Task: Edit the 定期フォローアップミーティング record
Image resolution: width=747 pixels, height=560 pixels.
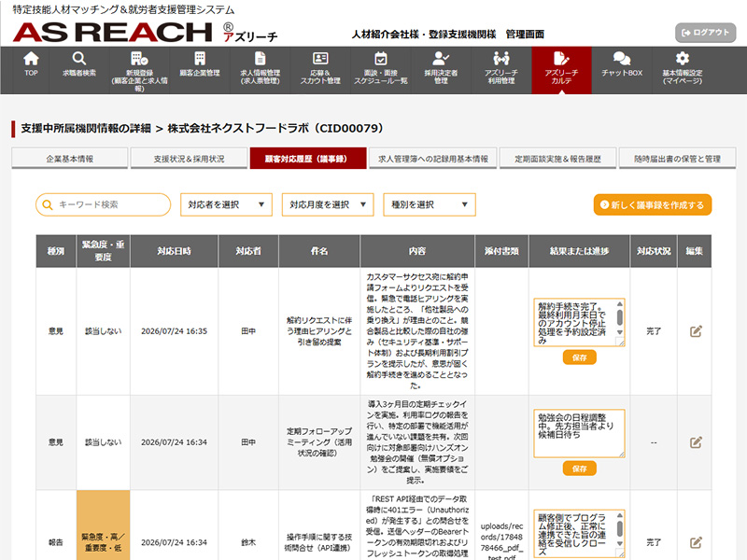Action: (696, 442)
